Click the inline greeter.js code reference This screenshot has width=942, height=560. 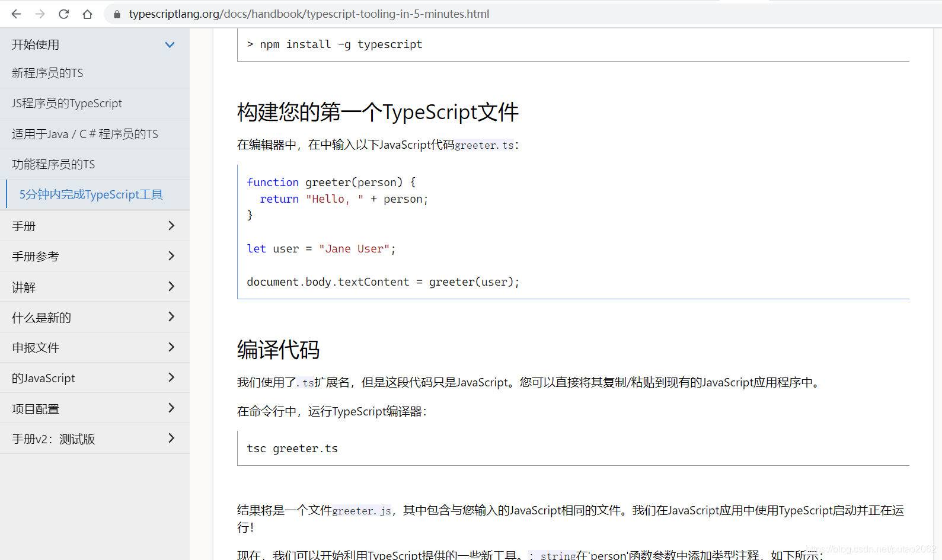pos(362,511)
